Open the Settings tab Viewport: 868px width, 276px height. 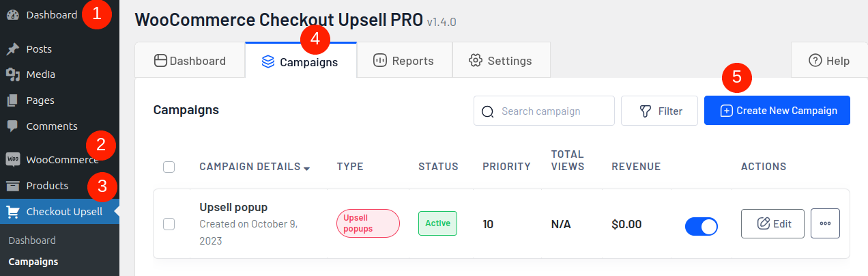[x=500, y=61]
